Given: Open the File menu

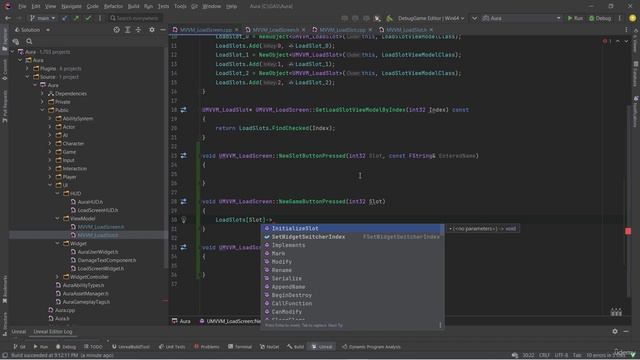Looking at the screenshot, I should (22, 6).
